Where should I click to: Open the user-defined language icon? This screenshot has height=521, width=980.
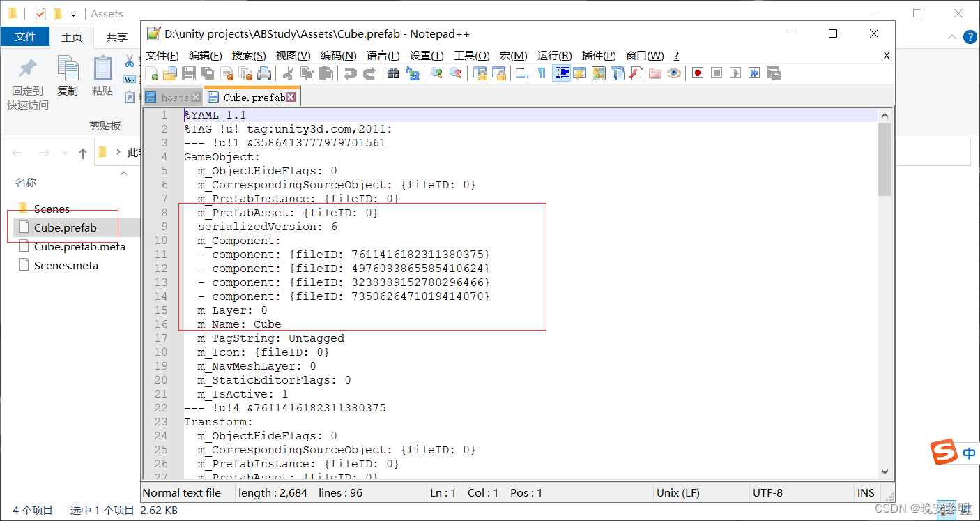(579, 73)
